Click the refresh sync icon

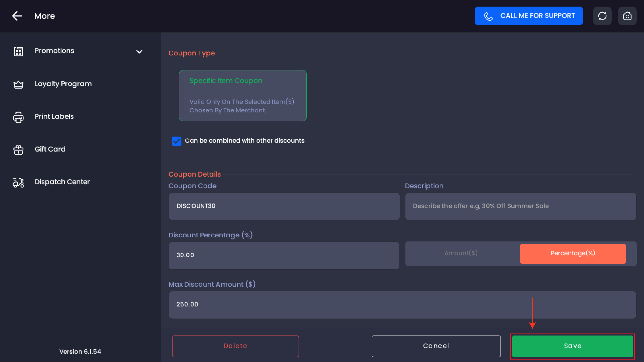pos(602,16)
